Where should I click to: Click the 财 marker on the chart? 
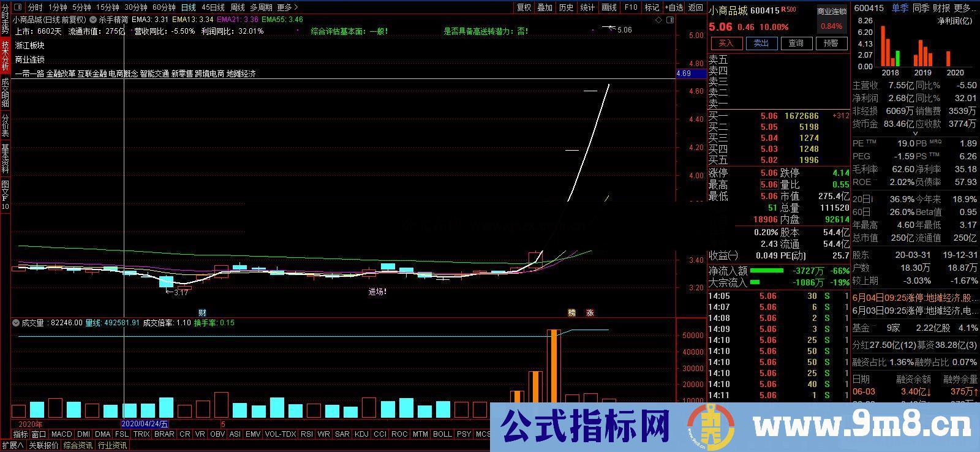tap(202, 312)
